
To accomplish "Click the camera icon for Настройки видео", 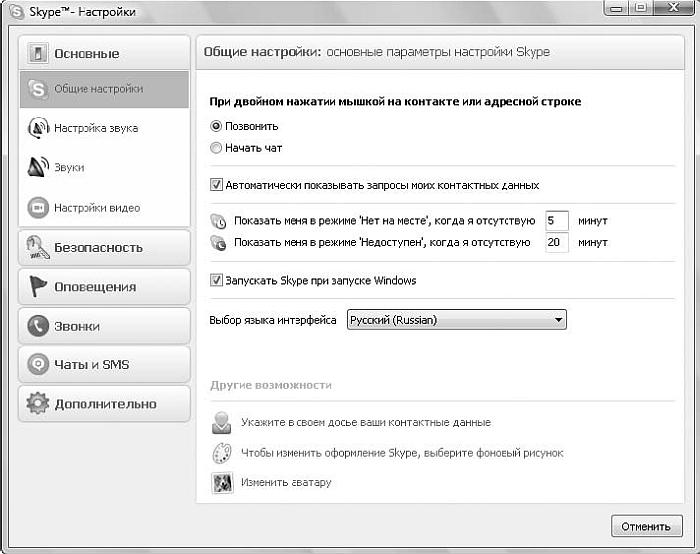I will pyautogui.click(x=38, y=208).
